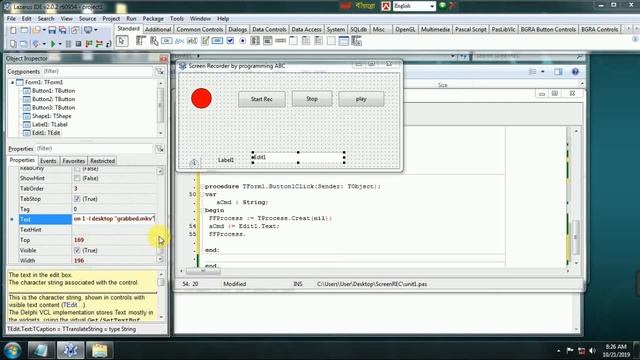Click the code editor horizontal scrollbar thumb
The height and width of the screenshot is (360, 640).
(x=203, y=271)
